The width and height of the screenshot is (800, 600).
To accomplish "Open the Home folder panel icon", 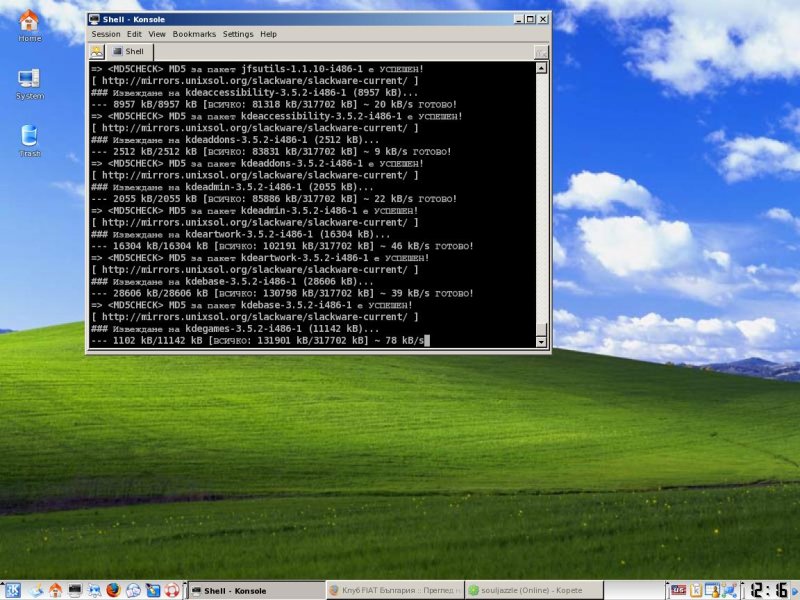I will click(x=55, y=590).
